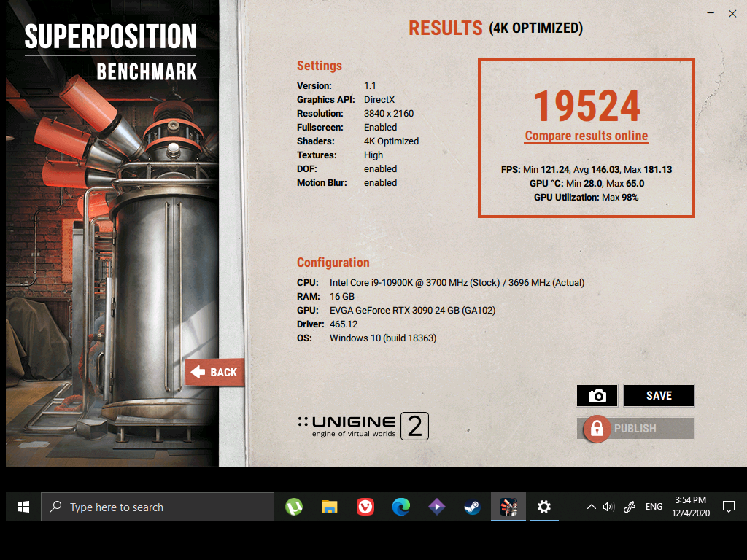Open the clock showing 3:54 PM
Viewport: 747px width, 560px height.
tap(691, 507)
